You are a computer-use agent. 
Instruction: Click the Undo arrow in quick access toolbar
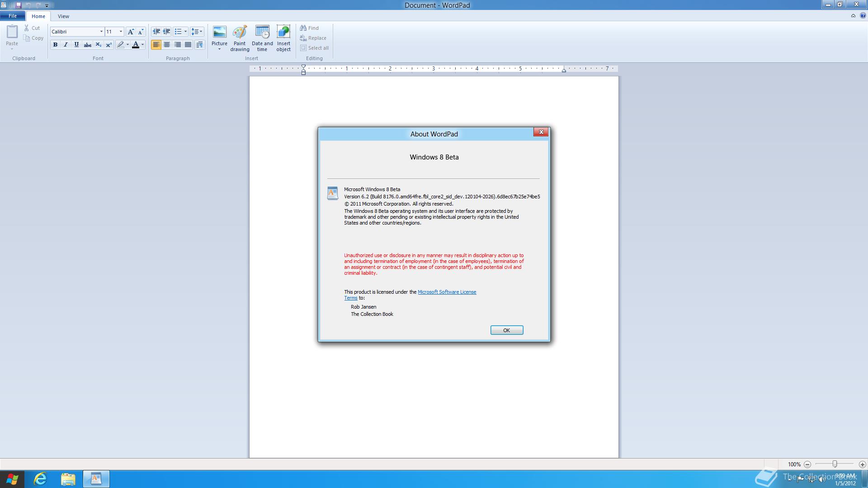click(28, 5)
